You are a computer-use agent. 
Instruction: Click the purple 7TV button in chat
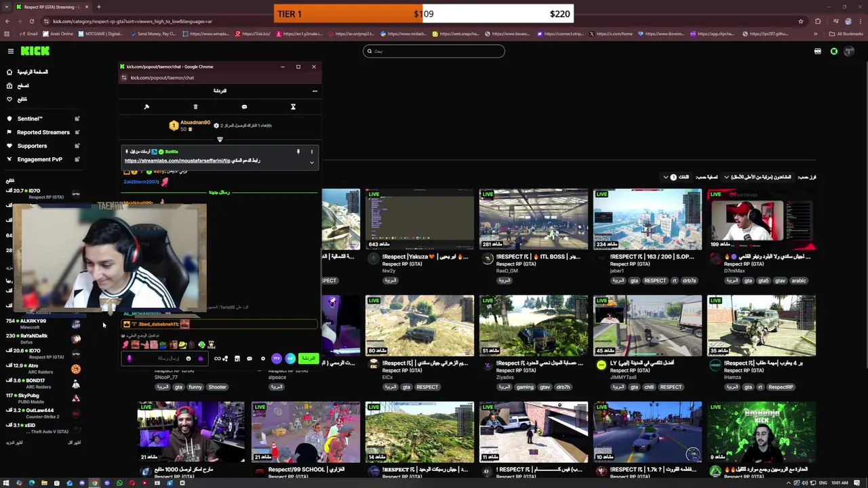click(x=277, y=359)
